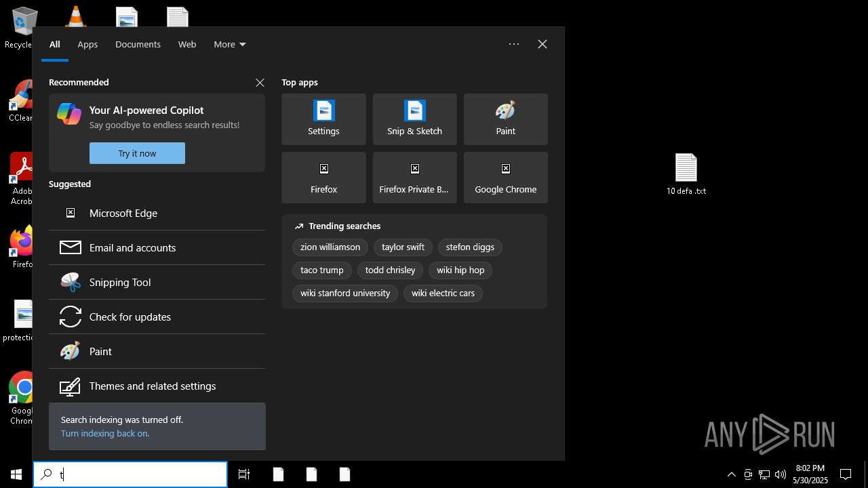The image size is (868, 488).
Task: Search trending wiki stanford university
Action: [345, 293]
